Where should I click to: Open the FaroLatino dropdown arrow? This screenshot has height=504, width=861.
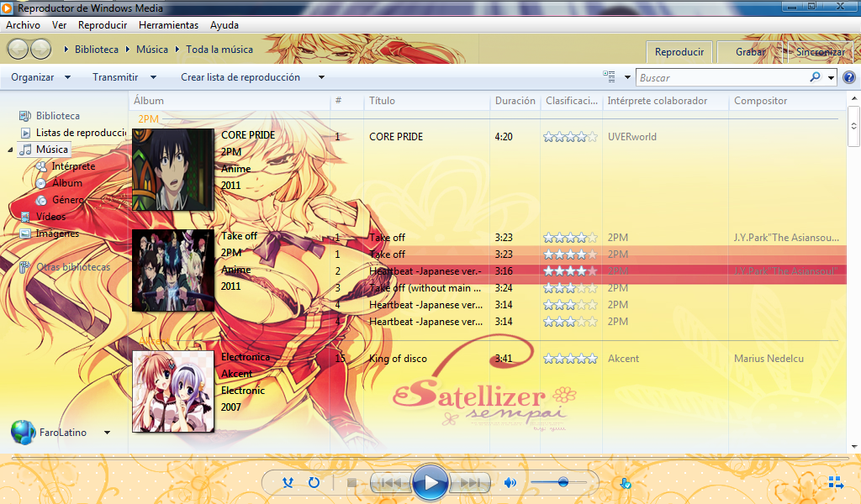coord(107,433)
